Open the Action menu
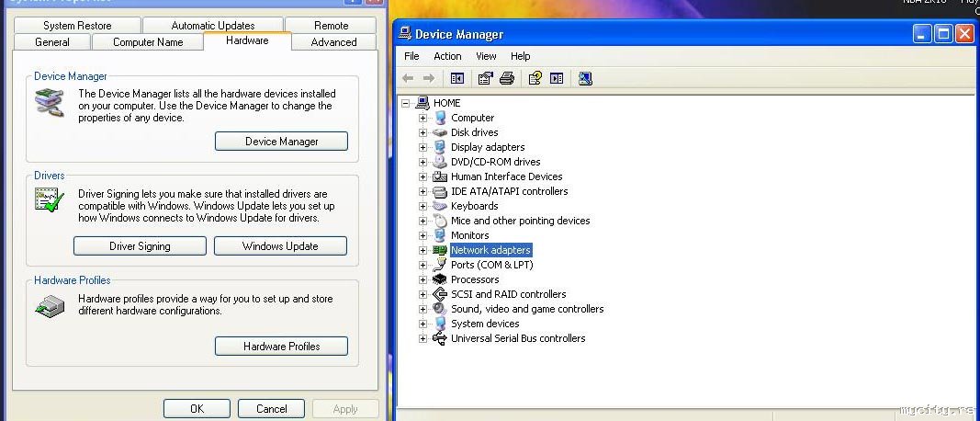 (x=447, y=56)
